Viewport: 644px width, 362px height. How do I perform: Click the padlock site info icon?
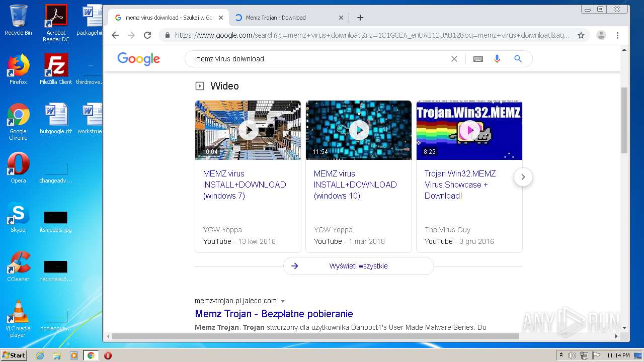168,35
